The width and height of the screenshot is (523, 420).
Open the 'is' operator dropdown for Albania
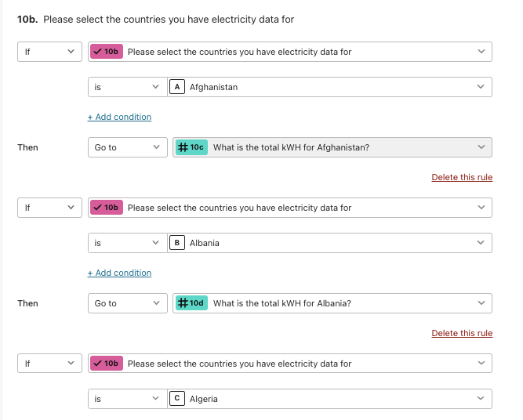(127, 243)
